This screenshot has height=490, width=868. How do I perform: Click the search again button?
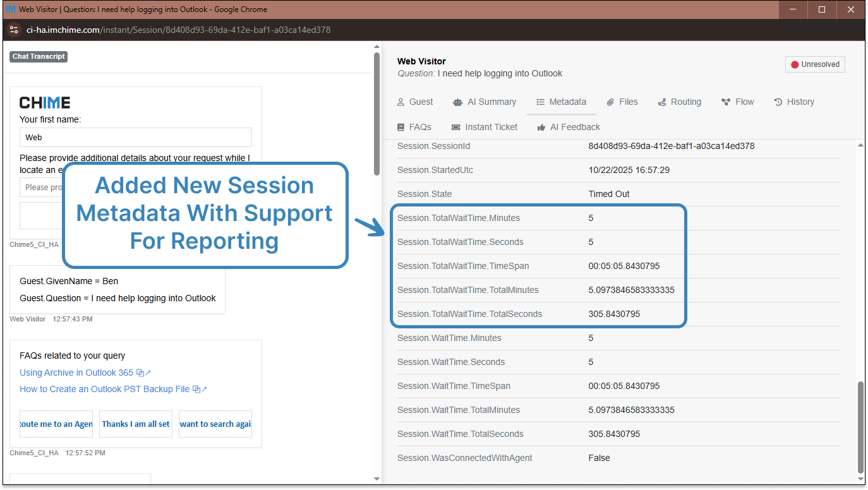(215, 424)
